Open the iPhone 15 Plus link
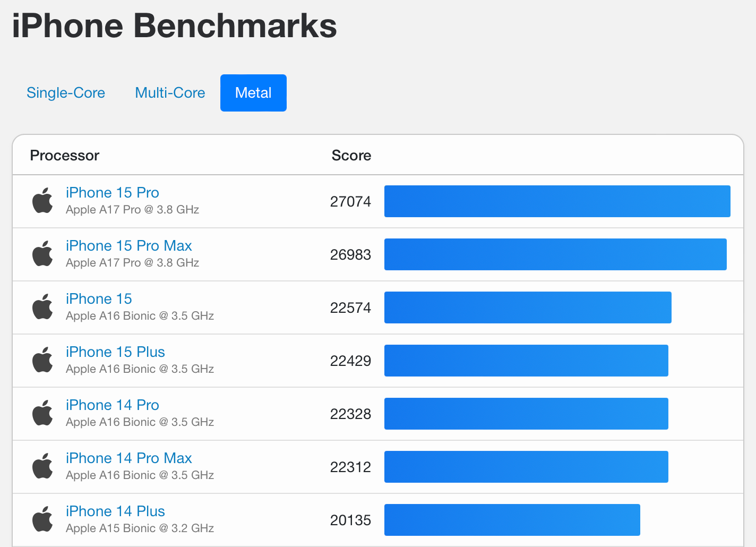This screenshot has width=756, height=547. 115,352
